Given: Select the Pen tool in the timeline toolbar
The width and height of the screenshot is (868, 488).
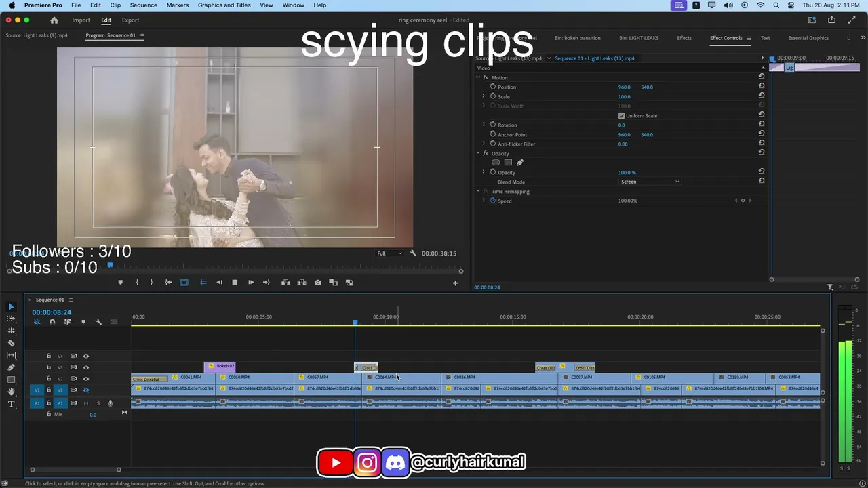Looking at the screenshot, I should click(x=11, y=367).
